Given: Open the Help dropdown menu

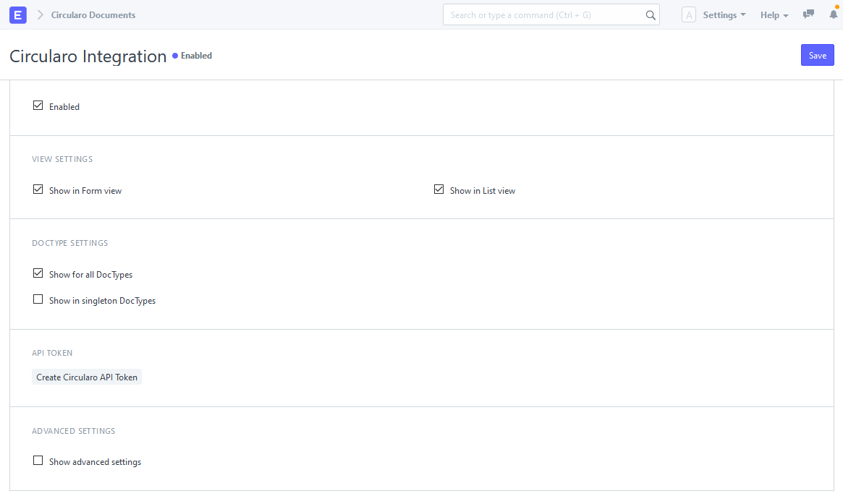Looking at the screenshot, I should point(774,15).
